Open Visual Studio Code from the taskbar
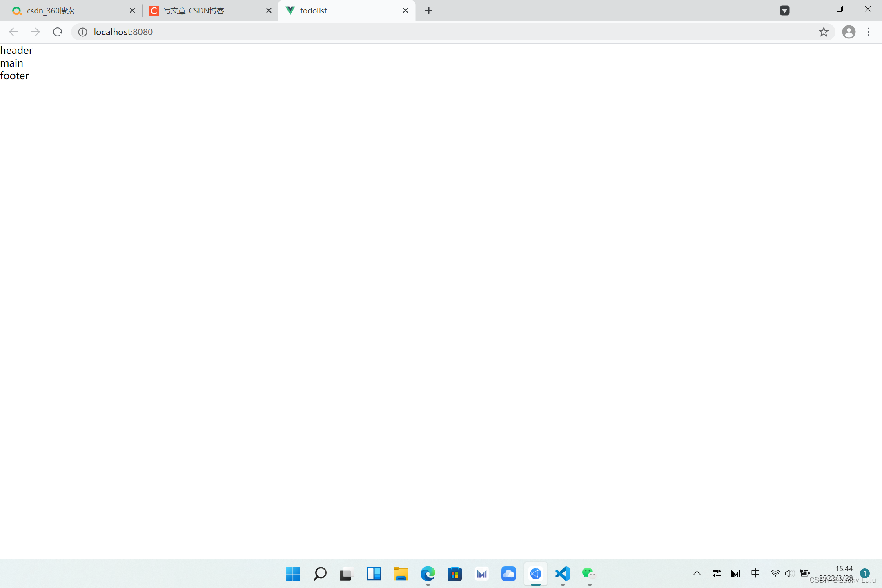The image size is (882, 588). pos(562,573)
